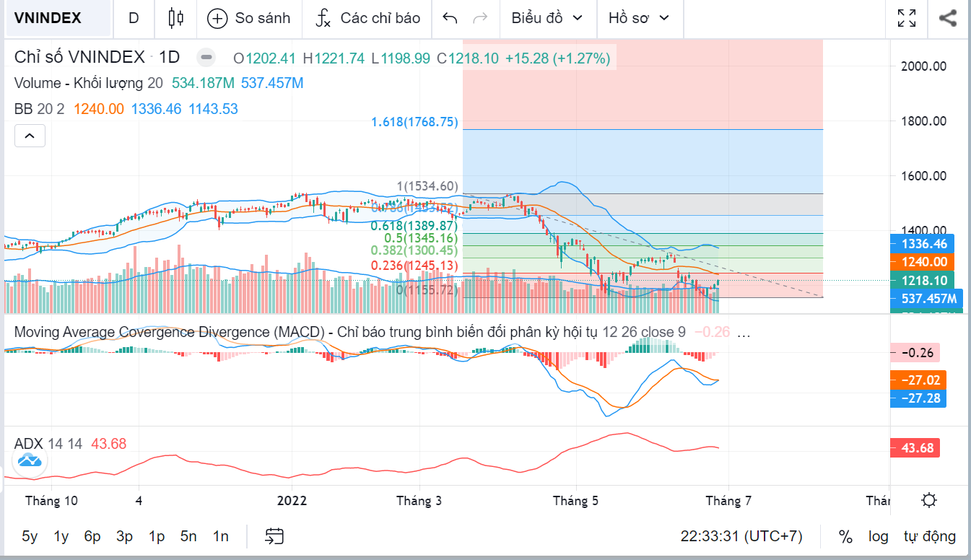Viewport: 971px width, 560px height.
Task: Click the 1(1534.60) Fibonacci level label
Action: 428,186
